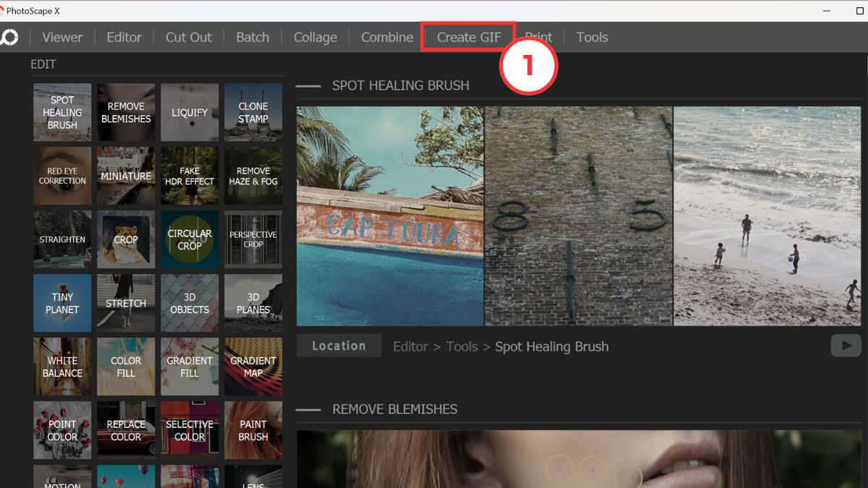This screenshot has height=488, width=868.
Task: Select the Point Color tile
Action: 62,430
